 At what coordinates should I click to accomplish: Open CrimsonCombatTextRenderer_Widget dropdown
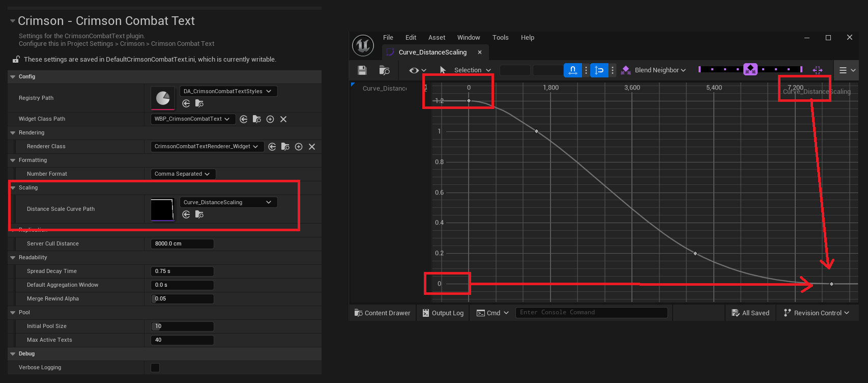208,146
